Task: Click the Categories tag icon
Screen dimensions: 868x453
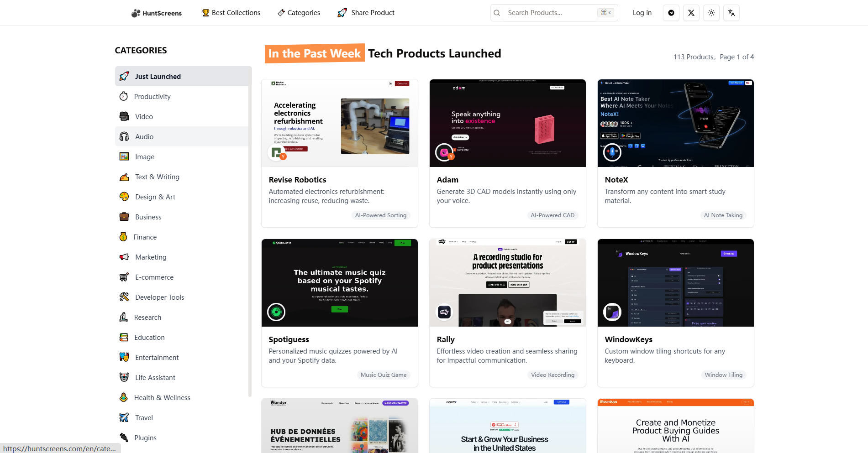Action: click(x=281, y=13)
